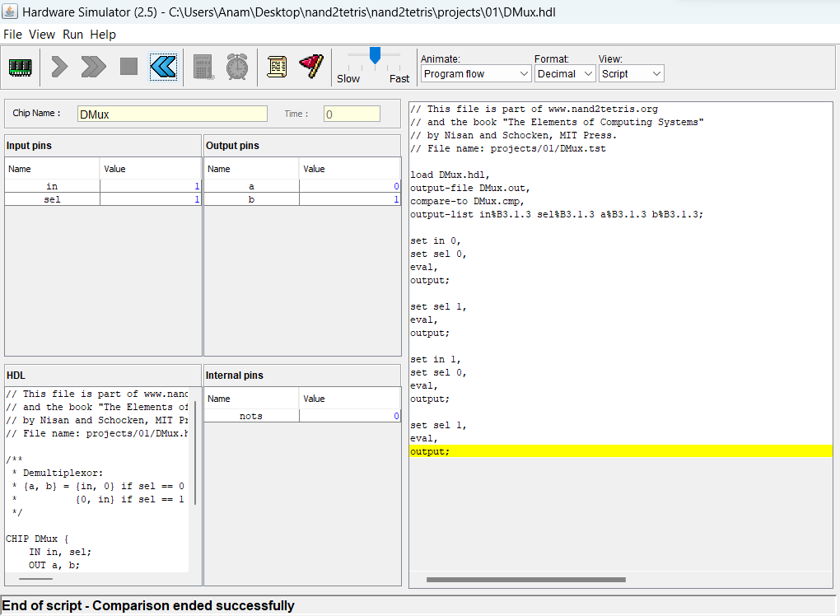Image resolution: width=840 pixels, height=616 pixels.
Task: Click the Single Step execution icon
Action: click(58, 68)
